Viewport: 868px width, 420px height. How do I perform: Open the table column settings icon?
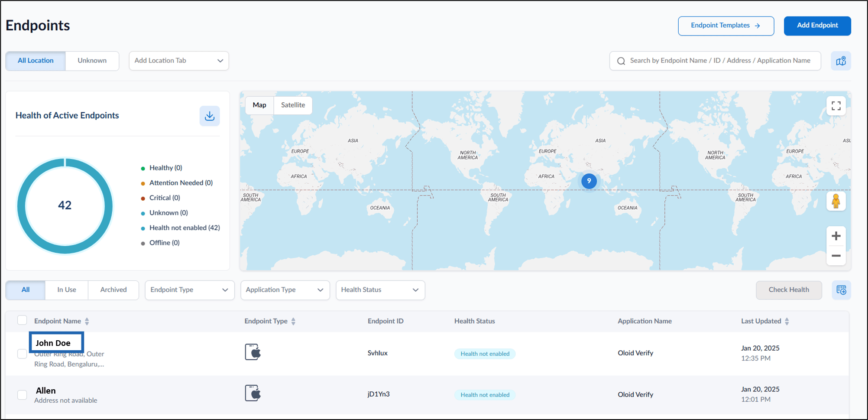point(841,290)
